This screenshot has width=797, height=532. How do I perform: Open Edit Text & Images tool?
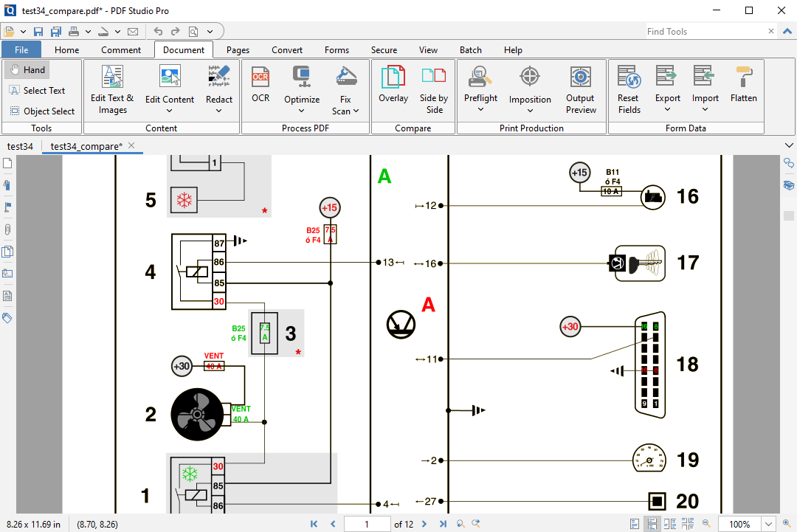(112, 90)
